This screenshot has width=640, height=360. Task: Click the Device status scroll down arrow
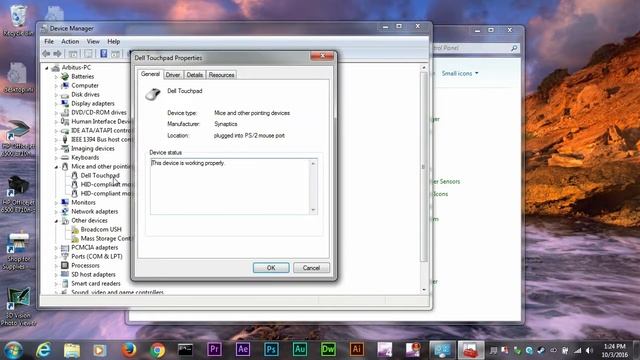(x=313, y=210)
